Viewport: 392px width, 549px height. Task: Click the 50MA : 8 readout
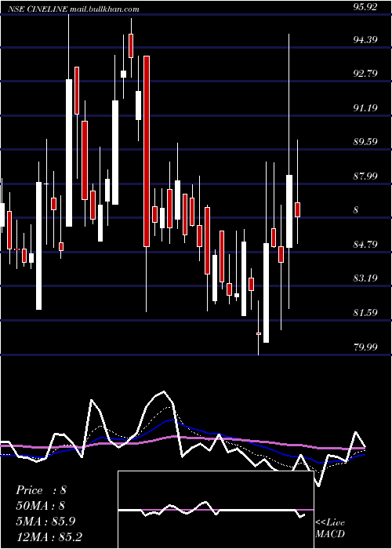pos(41,506)
